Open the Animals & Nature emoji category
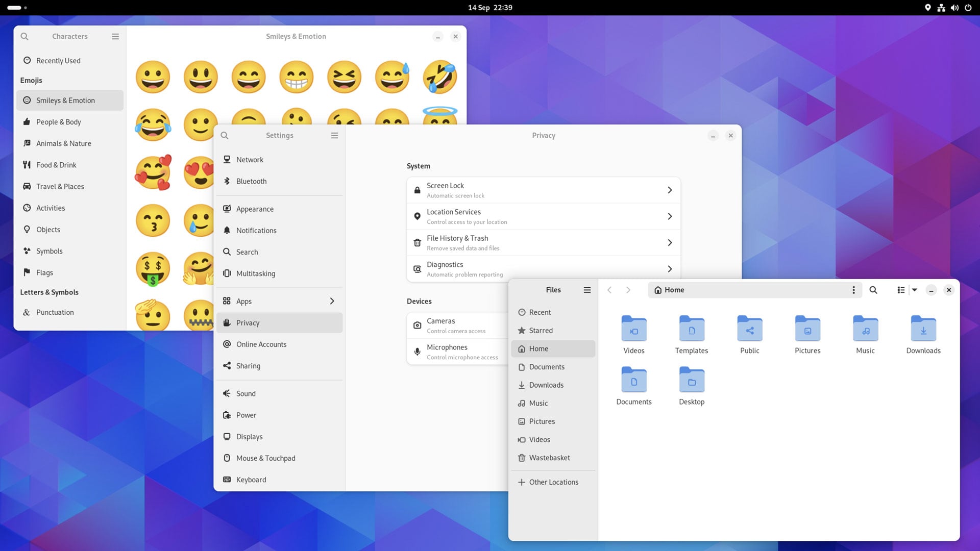The image size is (980, 551). pos(63,143)
